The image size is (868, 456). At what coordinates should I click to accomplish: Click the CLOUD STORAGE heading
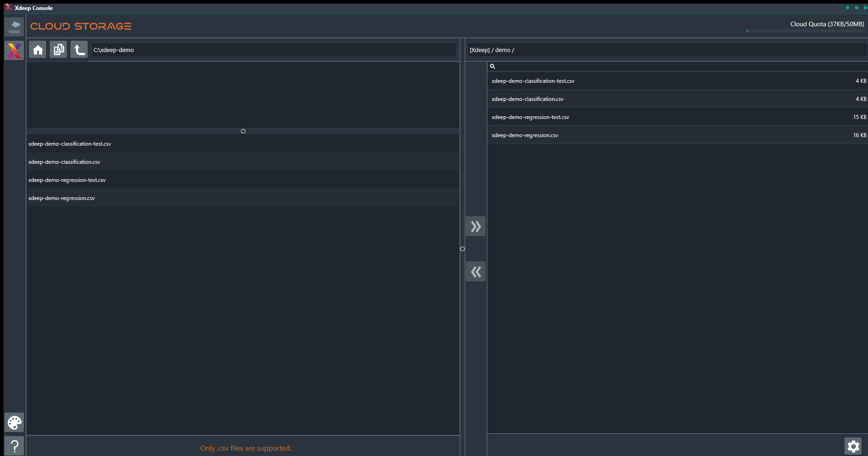(81, 26)
